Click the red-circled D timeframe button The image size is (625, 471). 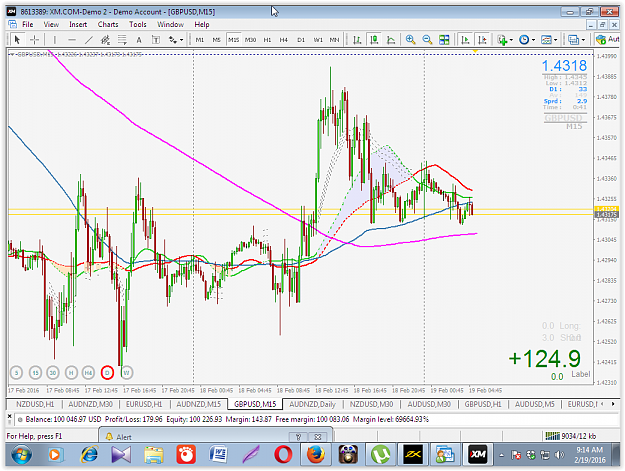point(107,373)
